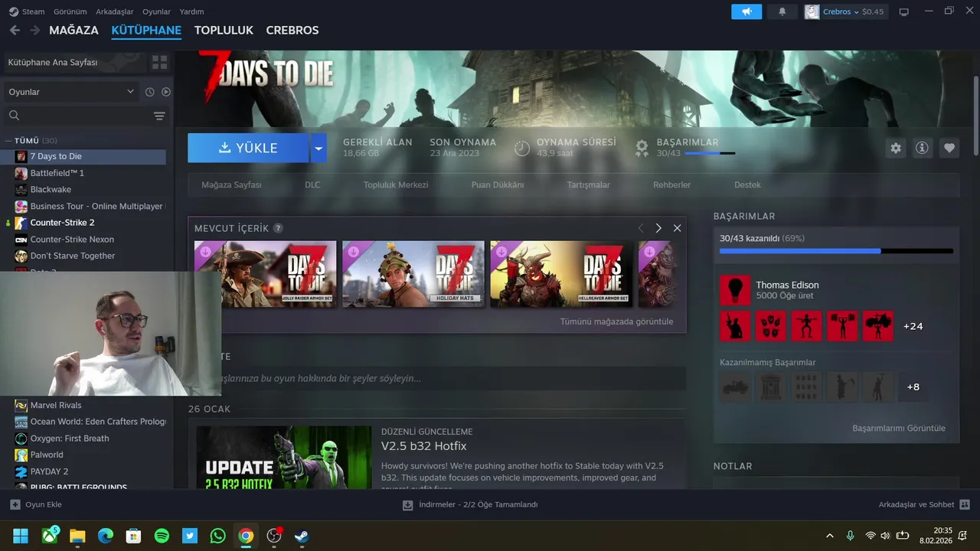Open game settings gear for 7 Days to Die

[896, 148]
